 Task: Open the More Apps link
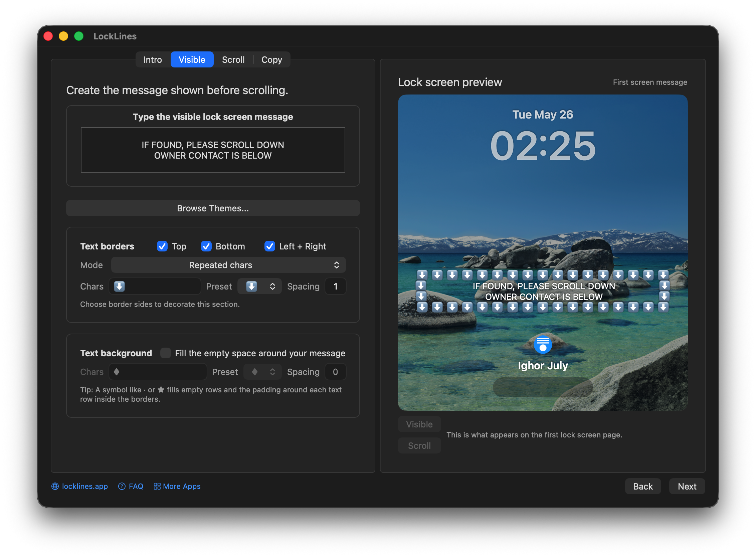click(x=181, y=486)
